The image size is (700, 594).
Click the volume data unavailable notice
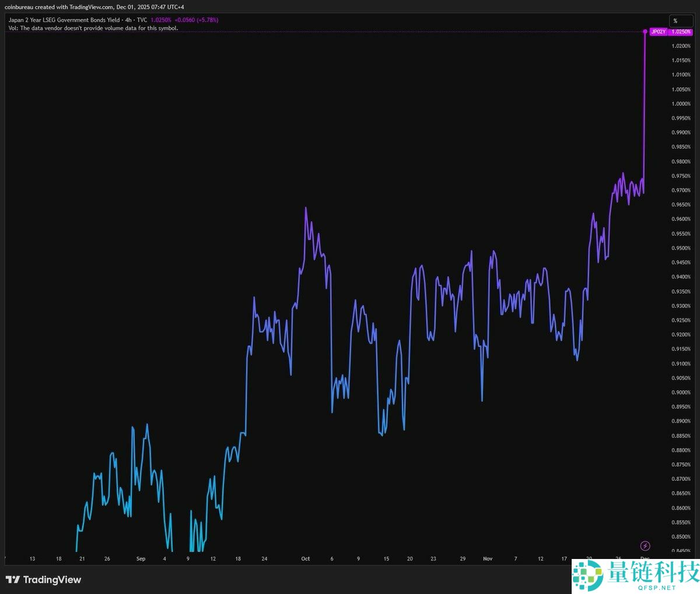pyautogui.click(x=93, y=28)
